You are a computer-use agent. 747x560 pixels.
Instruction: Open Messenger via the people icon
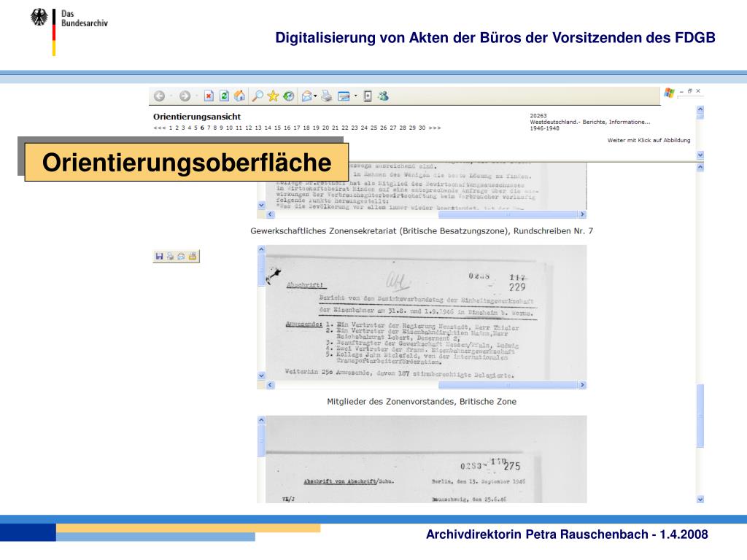click(x=384, y=96)
